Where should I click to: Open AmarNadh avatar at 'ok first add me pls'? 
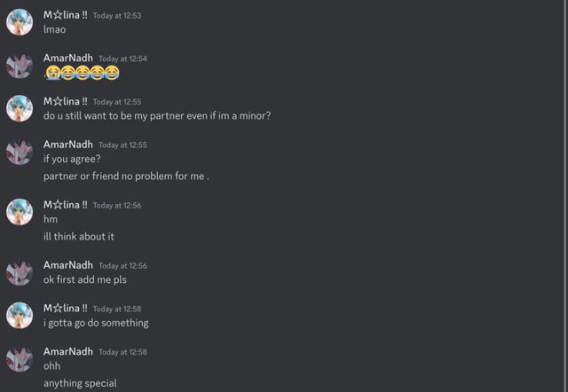tap(20, 272)
